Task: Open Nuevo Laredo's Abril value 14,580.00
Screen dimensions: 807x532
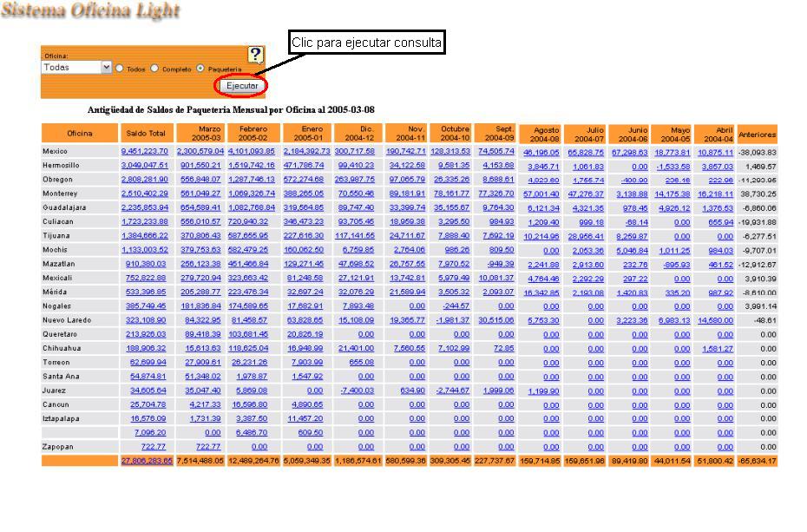Action: 716,320
